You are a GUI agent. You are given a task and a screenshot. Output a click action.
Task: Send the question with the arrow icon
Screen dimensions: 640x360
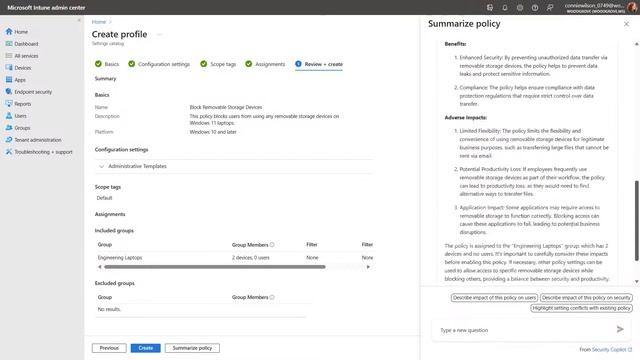(620, 329)
